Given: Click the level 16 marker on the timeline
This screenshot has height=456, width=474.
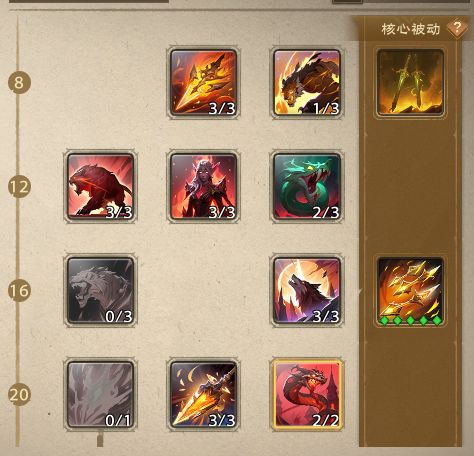Looking at the screenshot, I should (19, 290).
